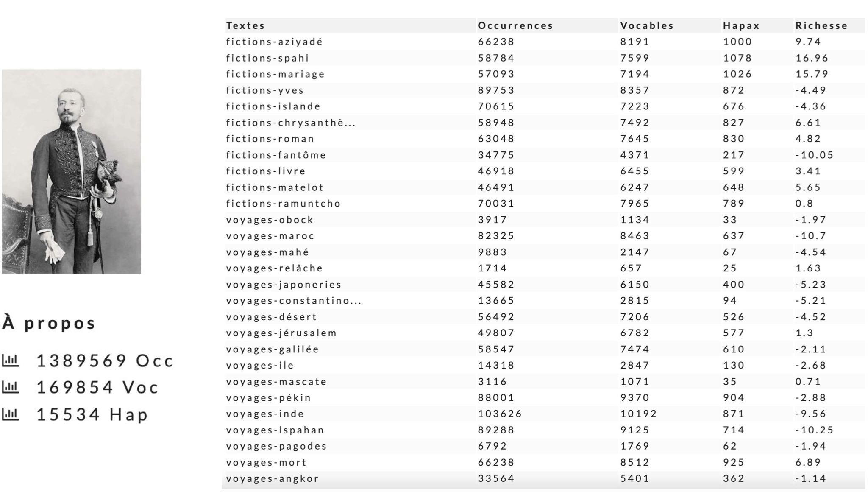Click the 1389569 Occ statistic
Screen dimensions: 868x492
[x=105, y=361]
